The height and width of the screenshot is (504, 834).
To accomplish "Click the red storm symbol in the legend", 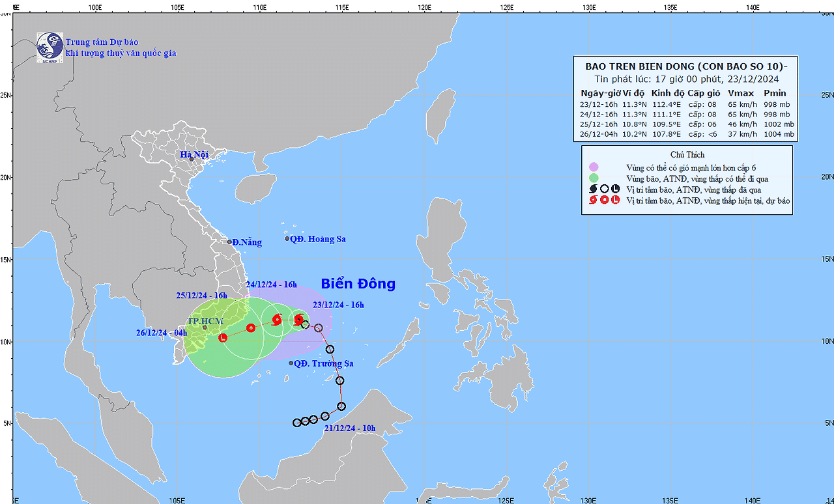I will (593, 200).
